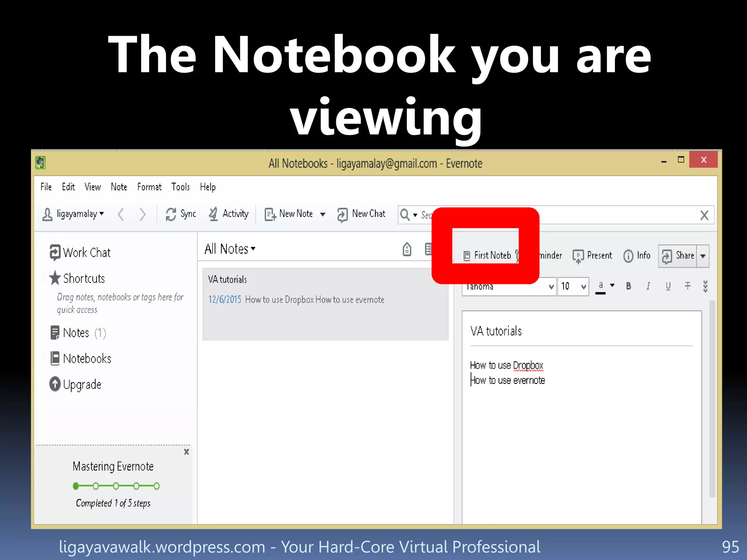Screen dimensions: 747x560
Task: Click the reminder bell icon in note list
Action: [407, 249]
